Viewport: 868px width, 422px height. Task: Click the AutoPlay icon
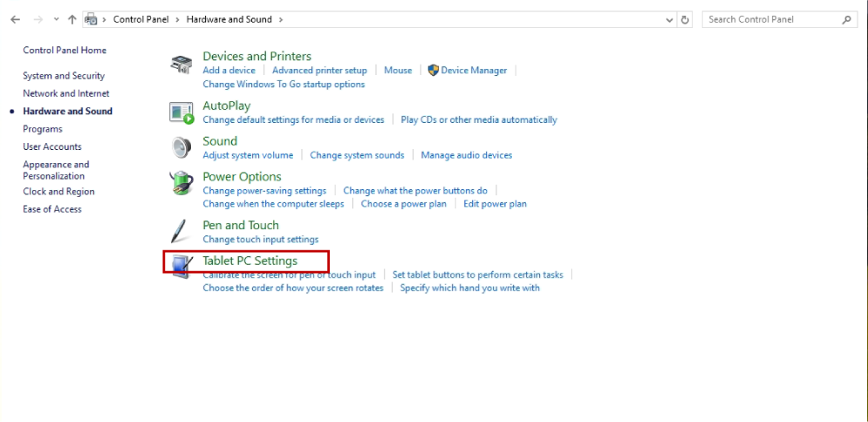[181, 112]
